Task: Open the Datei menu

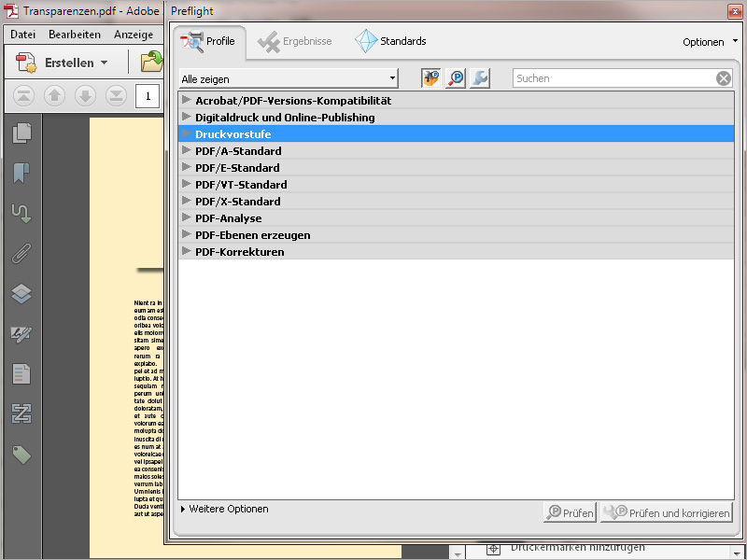Action: pyautogui.click(x=21, y=34)
